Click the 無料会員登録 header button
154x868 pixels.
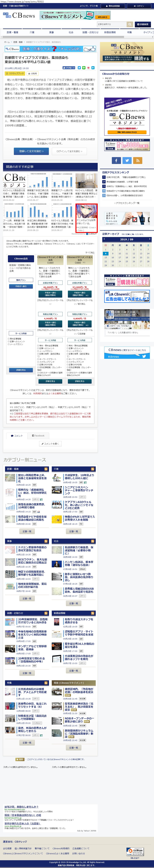(113, 6)
